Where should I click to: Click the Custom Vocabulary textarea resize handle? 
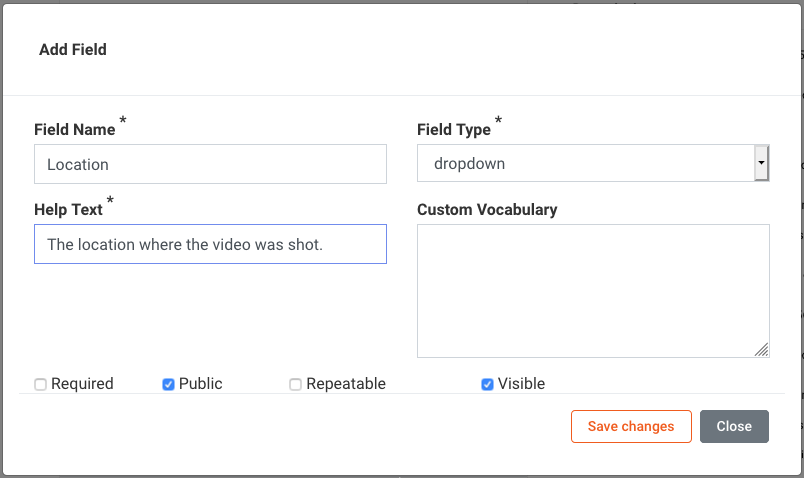coord(762,350)
